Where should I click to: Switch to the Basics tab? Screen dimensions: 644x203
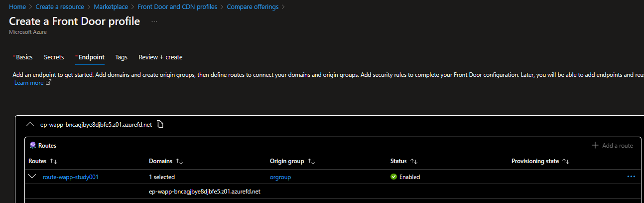22,57
